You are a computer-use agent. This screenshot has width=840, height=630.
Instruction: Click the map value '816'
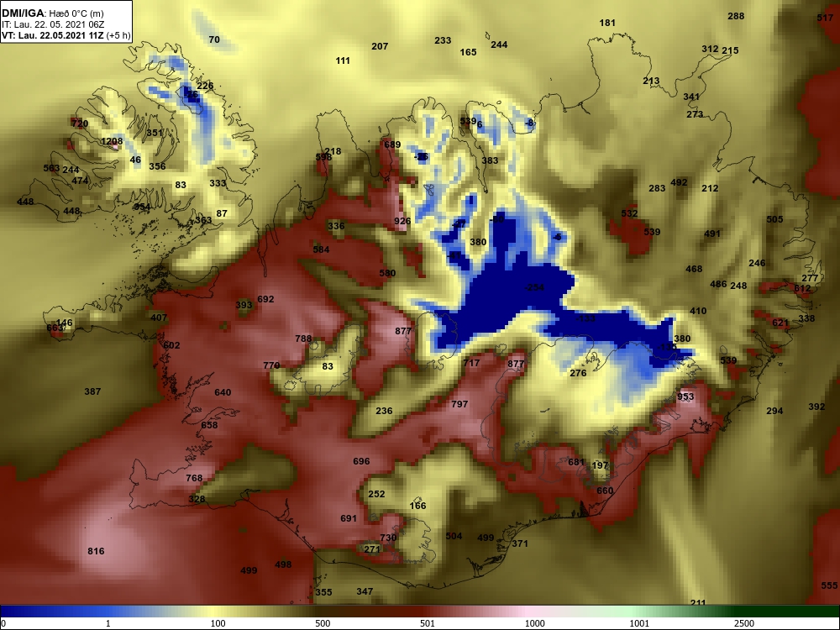96,551
